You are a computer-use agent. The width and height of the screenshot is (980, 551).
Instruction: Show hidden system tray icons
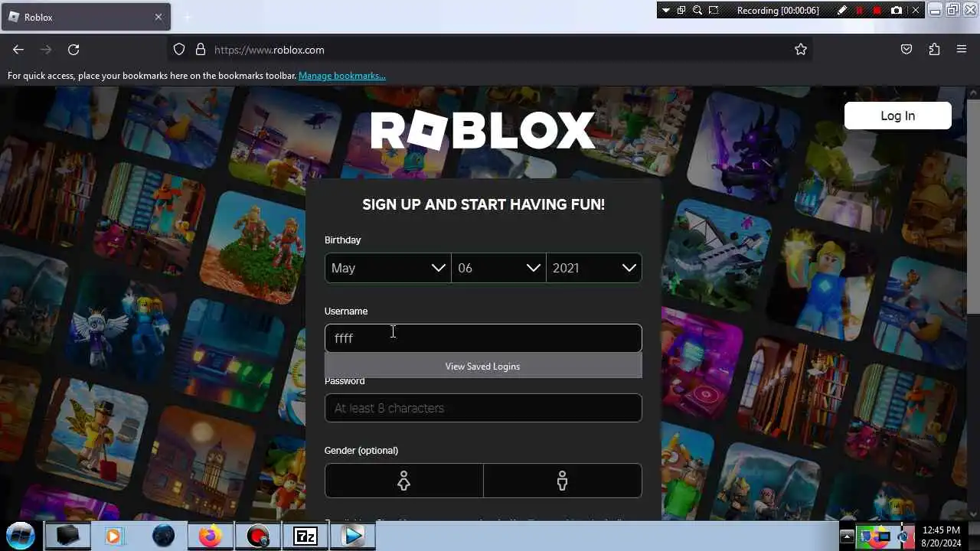[x=847, y=536]
